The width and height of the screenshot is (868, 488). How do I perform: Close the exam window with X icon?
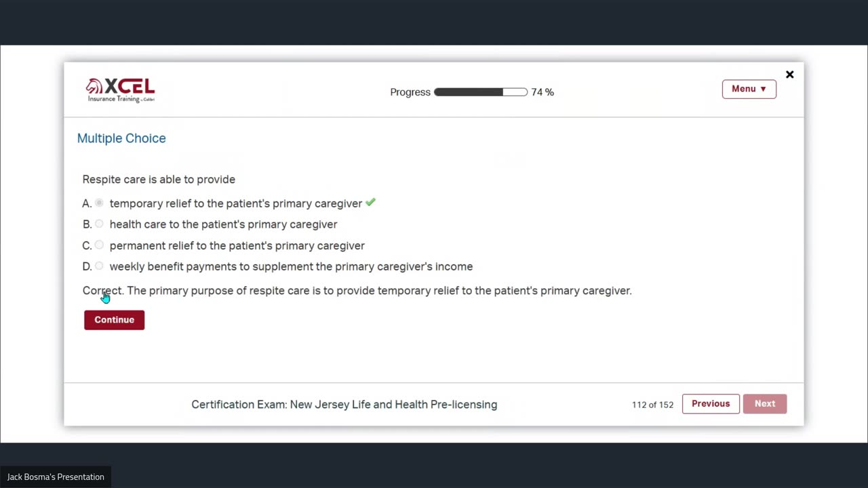click(789, 75)
